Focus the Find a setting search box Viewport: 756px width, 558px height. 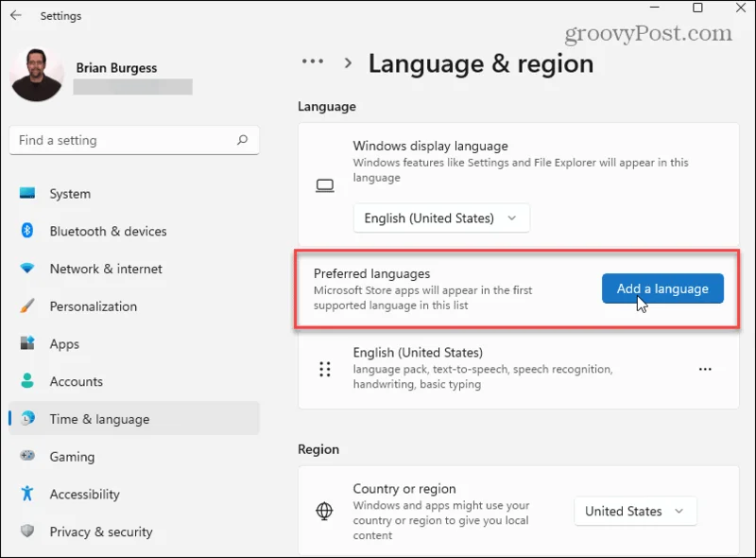click(x=134, y=140)
